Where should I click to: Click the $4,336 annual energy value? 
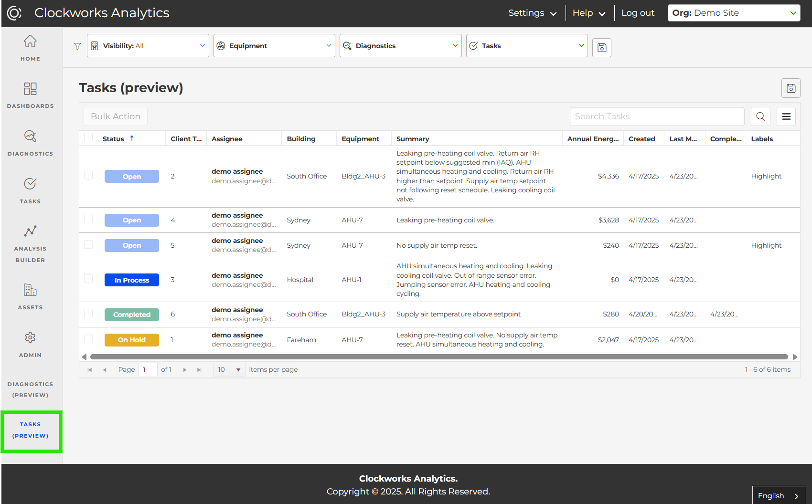click(x=609, y=176)
